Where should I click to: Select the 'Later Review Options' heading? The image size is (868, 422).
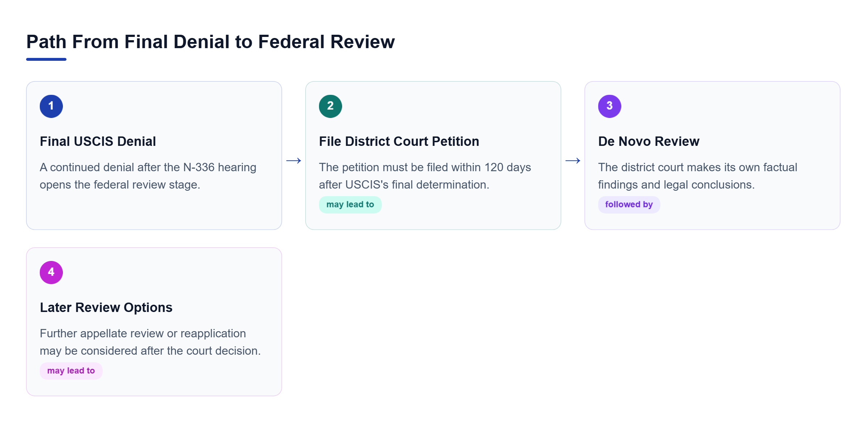click(106, 307)
